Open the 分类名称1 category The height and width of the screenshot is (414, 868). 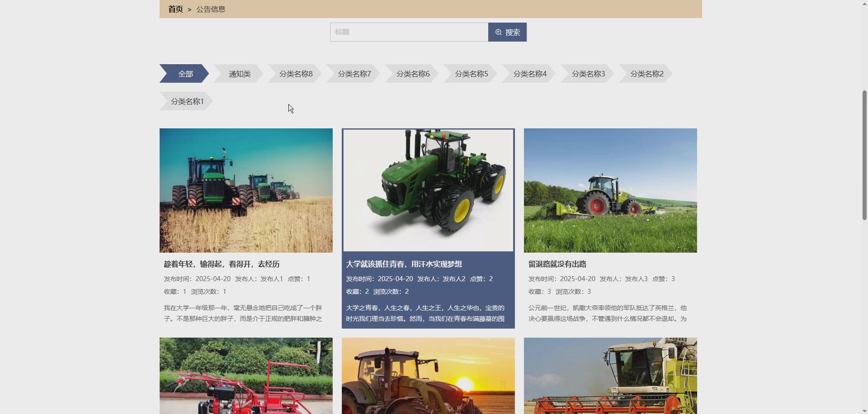click(x=187, y=101)
